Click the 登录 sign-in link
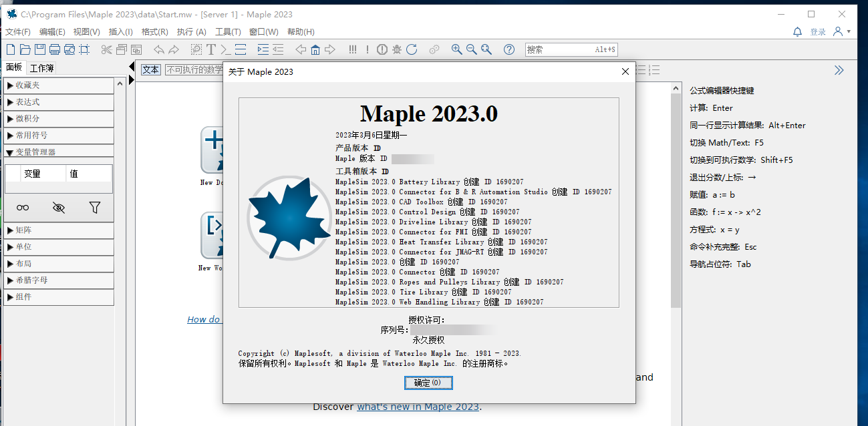The width and height of the screenshot is (868, 426). click(818, 32)
